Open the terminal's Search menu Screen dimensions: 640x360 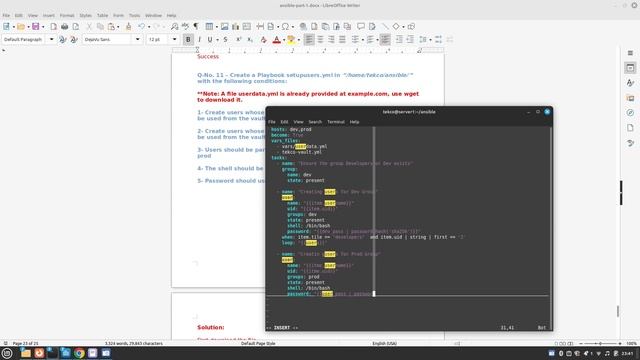pyautogui.click(x=315, y=122)
